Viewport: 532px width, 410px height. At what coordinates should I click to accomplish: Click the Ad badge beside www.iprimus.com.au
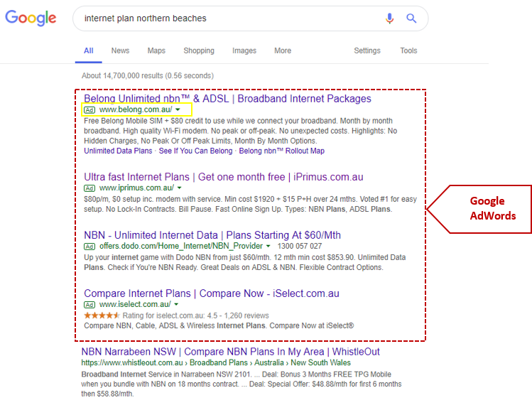pos(89,188)
